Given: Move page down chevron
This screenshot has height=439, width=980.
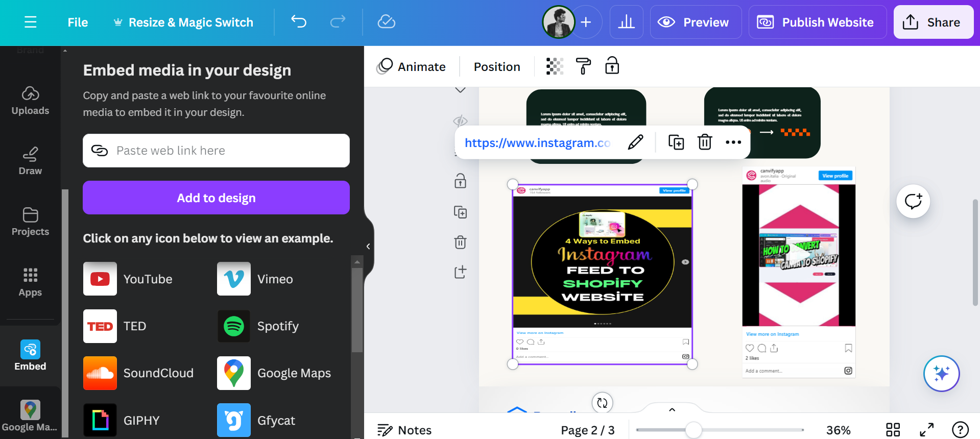Looking at the screenshot, I should pyautogui.click(x=460, y=90).
